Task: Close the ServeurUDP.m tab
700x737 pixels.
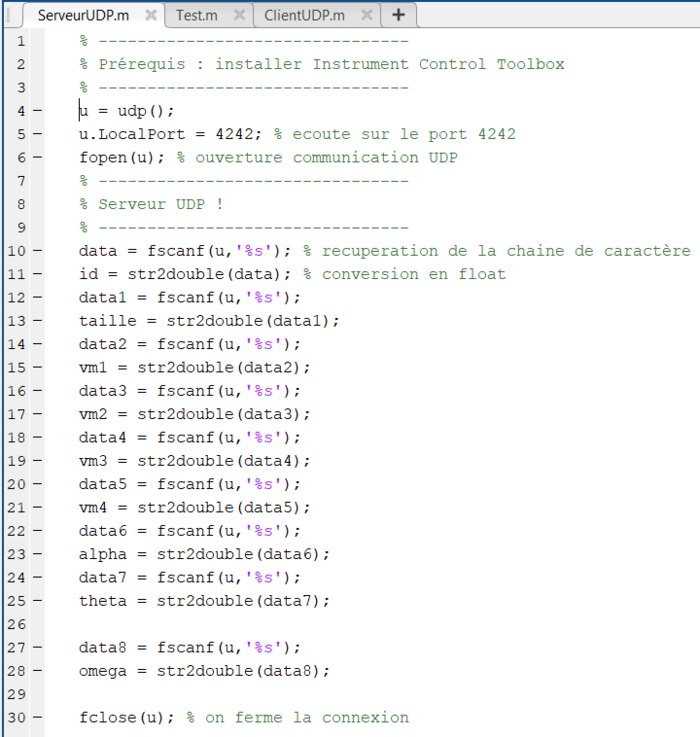Action: [150, 15]
